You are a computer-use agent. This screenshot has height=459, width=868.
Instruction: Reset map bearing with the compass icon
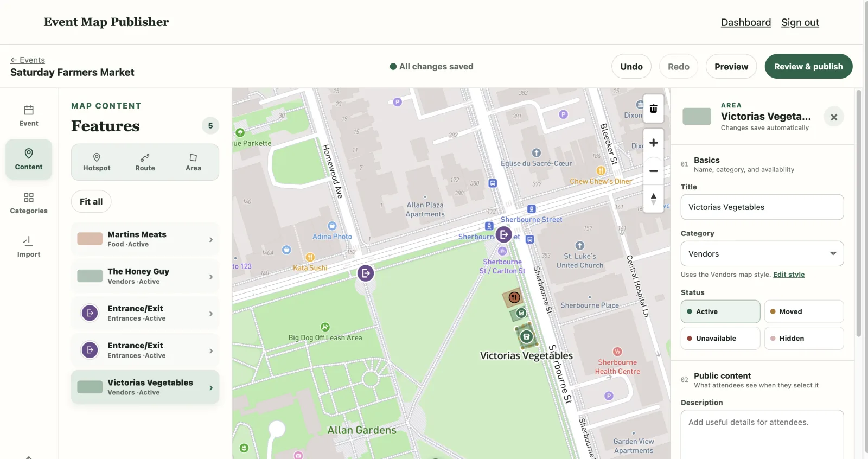(x=653, y=199)
